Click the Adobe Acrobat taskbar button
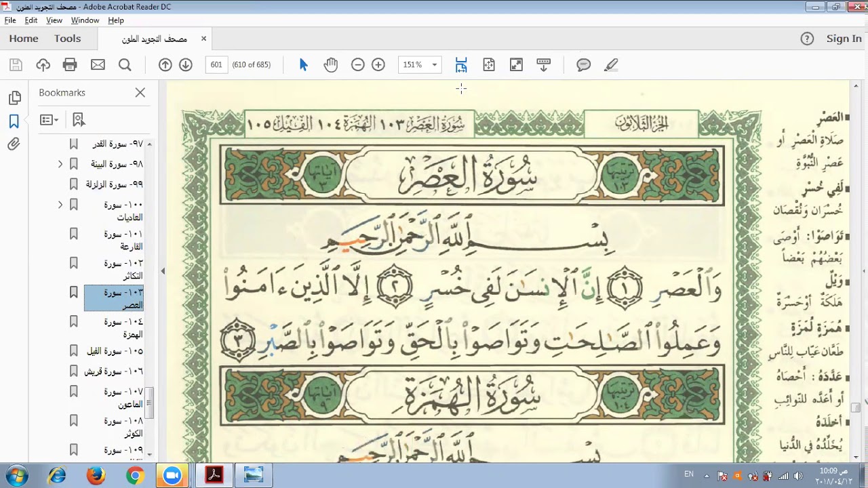 click(x=214, y=476)
